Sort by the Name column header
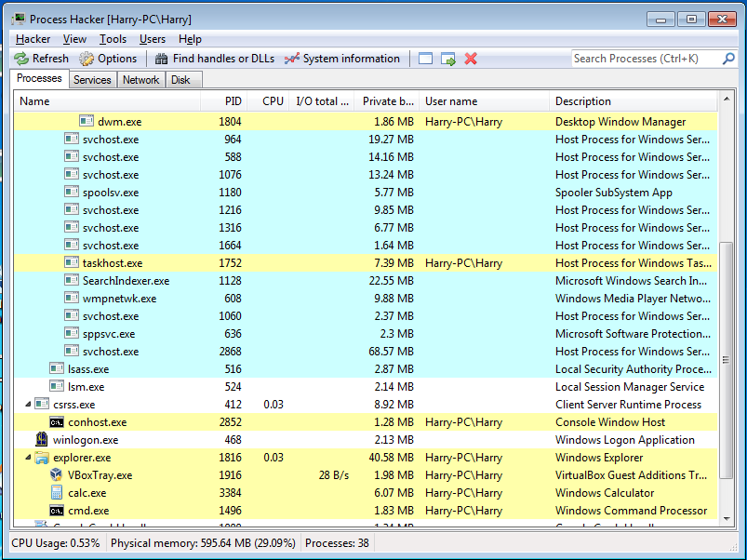This screenshot has width=747, height=560. [107, 101]
